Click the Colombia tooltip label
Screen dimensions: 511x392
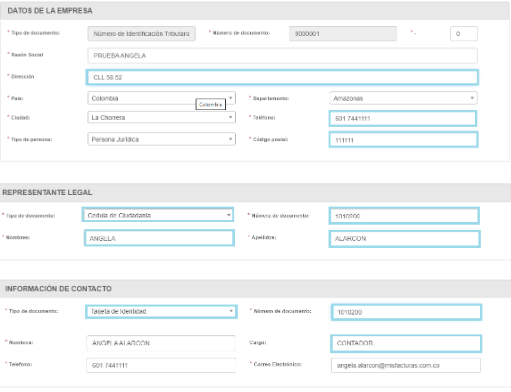point(211,104)
